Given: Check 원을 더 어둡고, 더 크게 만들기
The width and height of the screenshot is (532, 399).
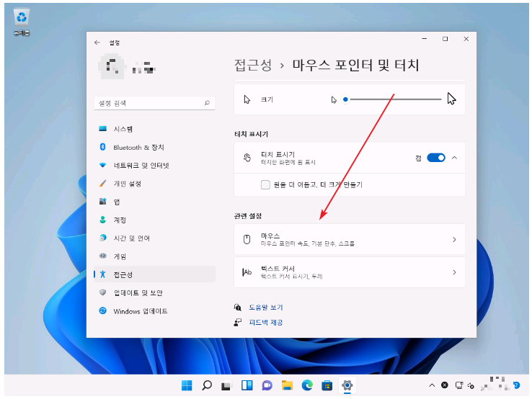Looking at the screenshot, I should pos(265,184).
